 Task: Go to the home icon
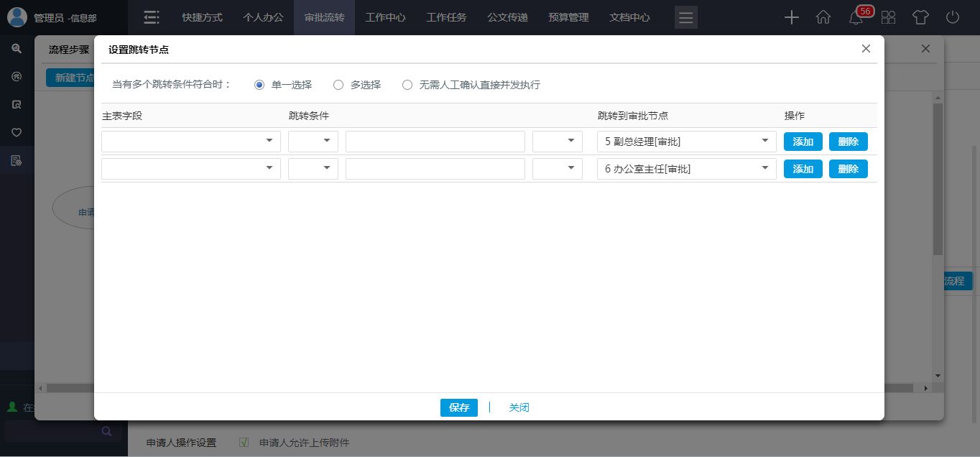tap(823, 18)
